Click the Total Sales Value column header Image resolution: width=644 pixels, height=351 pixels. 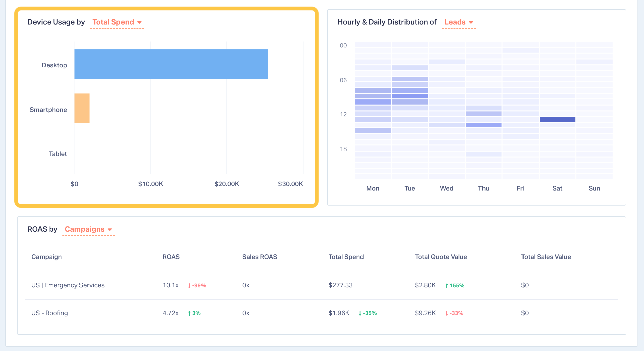tap(546, 257)
